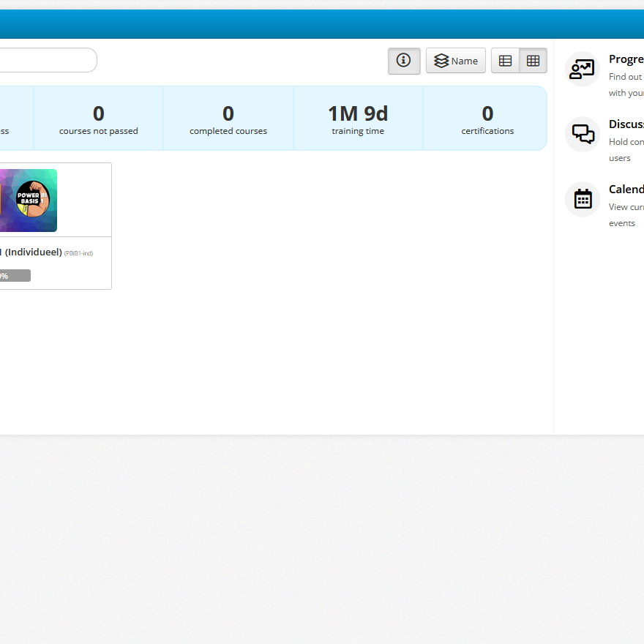This screenshot has width=644, height=644.
Task: Open the Progress heading link
Action: point(626,59)
